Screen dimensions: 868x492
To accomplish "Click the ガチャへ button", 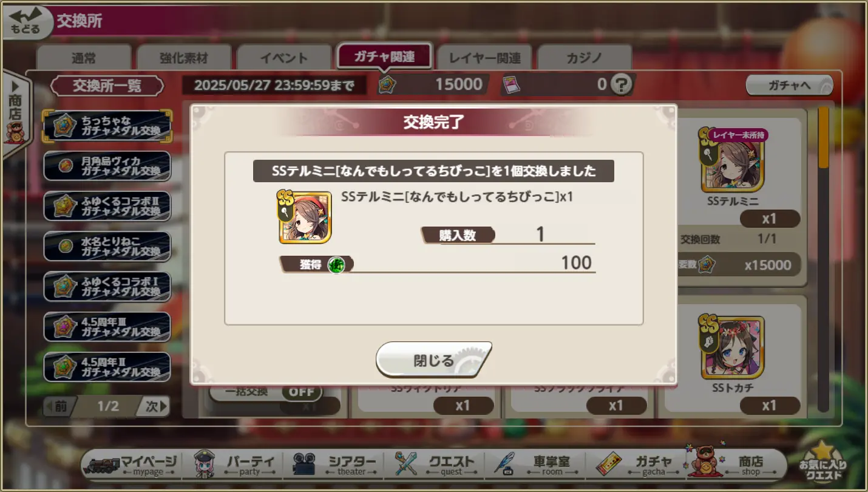I will click(x=789, y=85).
